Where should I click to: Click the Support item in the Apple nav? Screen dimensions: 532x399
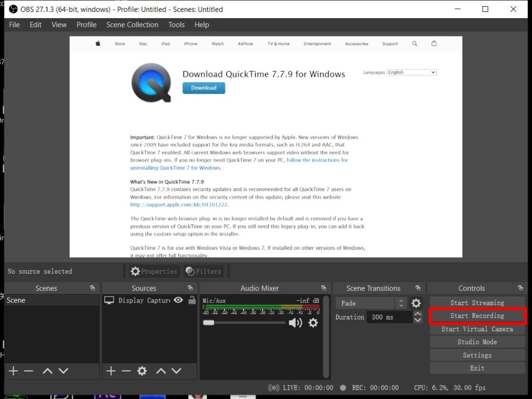[x=390, y=44]
